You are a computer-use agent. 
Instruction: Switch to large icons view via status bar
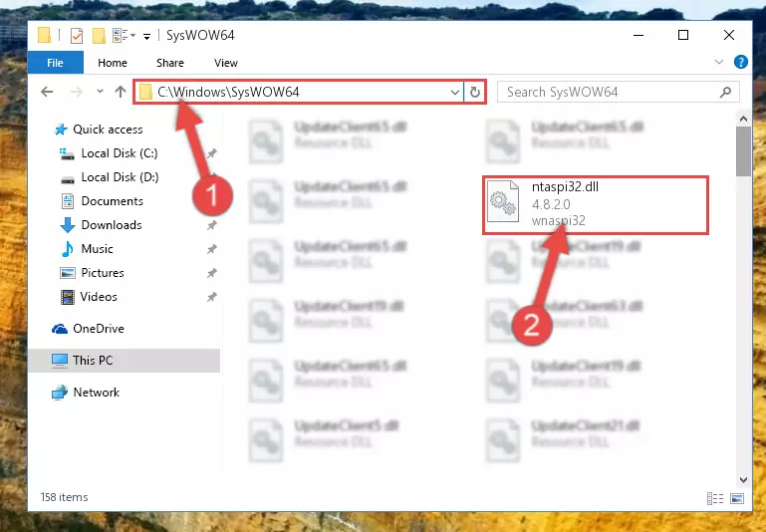[737, 498]
